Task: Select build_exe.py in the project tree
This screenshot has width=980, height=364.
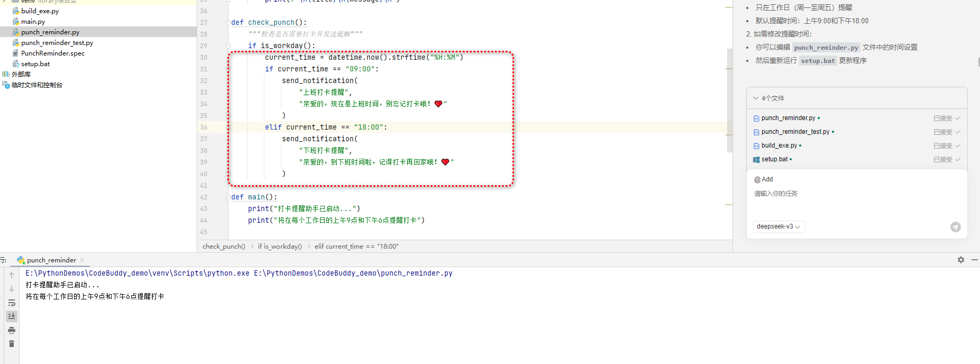Action: pyautogui.click(x=40, y=11)
